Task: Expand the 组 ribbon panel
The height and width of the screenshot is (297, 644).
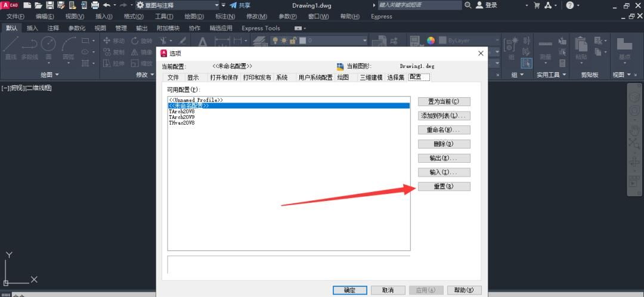Action: (x=517, y=75)
